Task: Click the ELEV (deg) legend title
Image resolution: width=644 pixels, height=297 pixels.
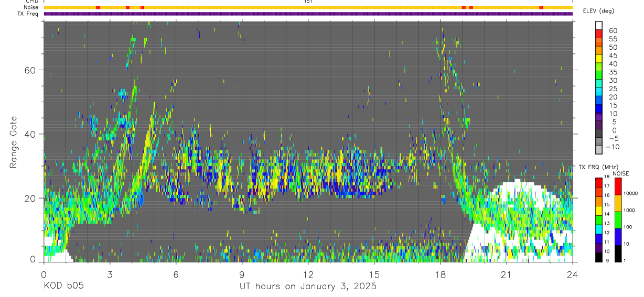Action: pyautogui.click(x=598, y=11)
